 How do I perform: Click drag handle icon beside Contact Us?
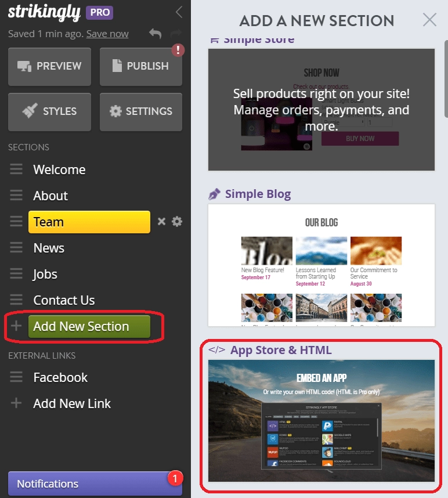tap(16, 299)
